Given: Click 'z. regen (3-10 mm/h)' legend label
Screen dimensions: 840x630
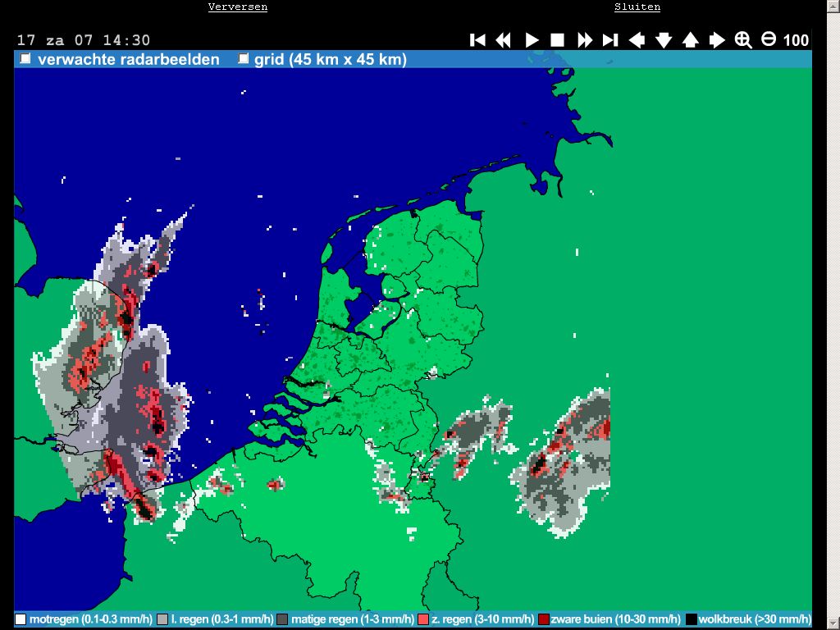Looking at the screenshot, I should point(482,619).
